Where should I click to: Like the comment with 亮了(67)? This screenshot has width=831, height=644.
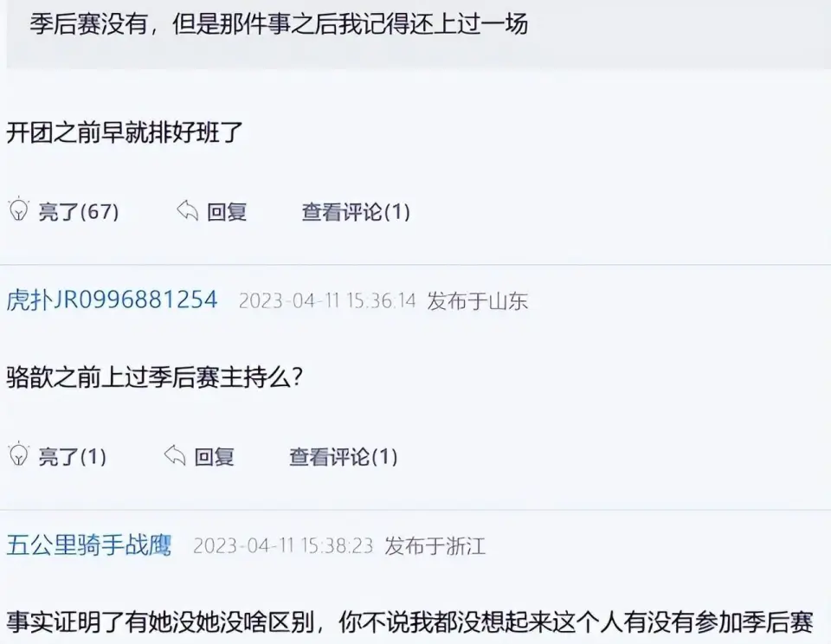point(79,211)
